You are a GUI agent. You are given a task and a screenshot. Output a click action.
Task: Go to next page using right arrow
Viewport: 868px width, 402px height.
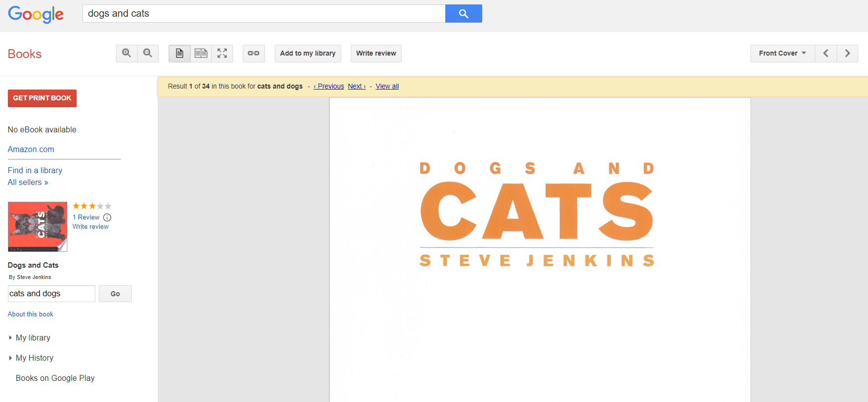(x=847, y=53)
